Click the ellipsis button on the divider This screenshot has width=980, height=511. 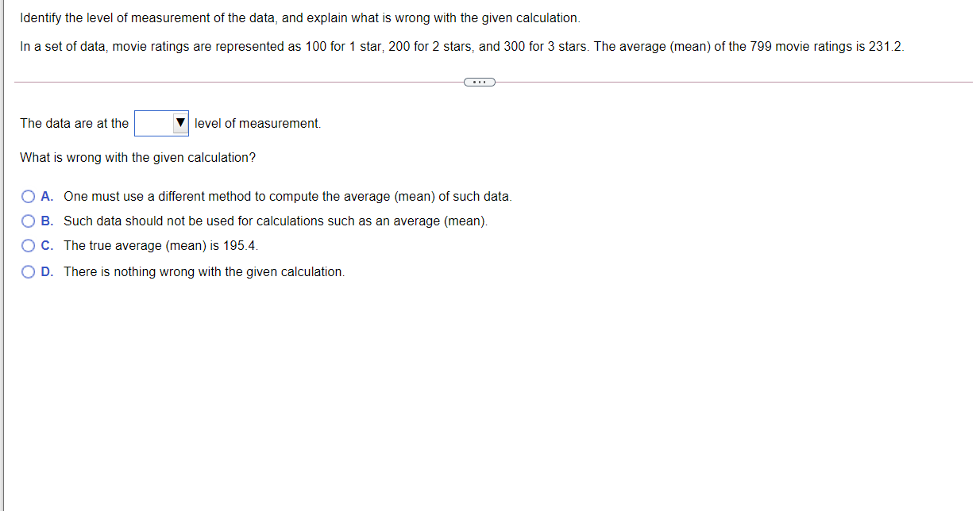tap(480, 81)
